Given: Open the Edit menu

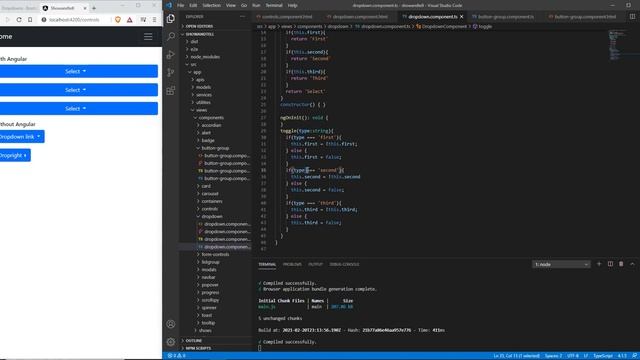Looking at the screenshot, I should [x=193, y=5].
